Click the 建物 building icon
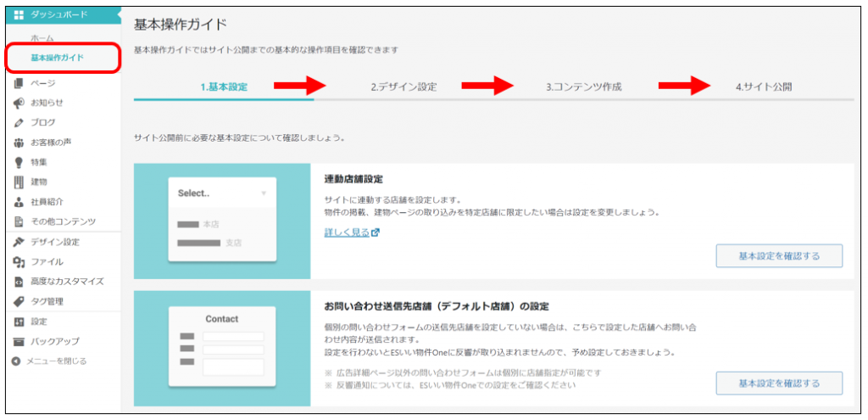This screenshot has width=868, height=420. (19, 182)
